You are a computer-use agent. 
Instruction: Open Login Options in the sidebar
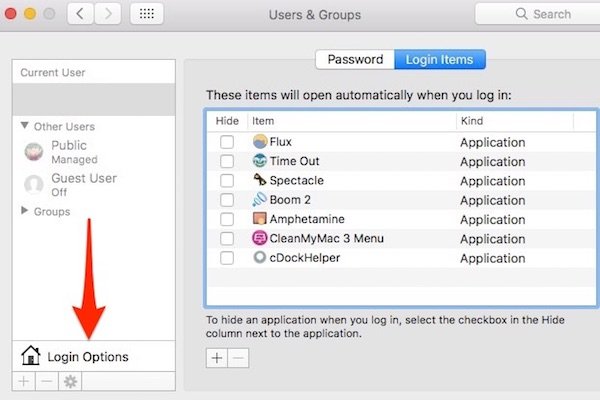85,357
